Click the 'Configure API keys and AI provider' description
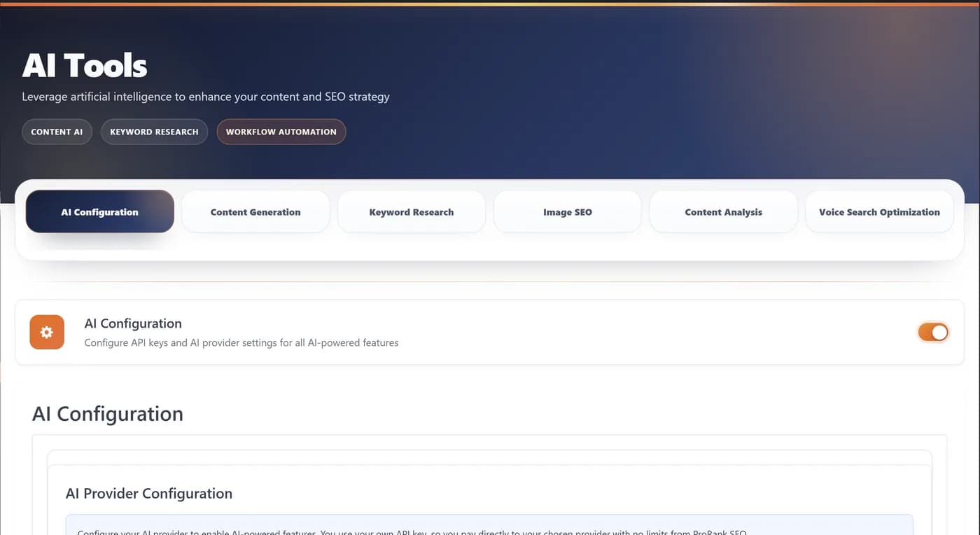This screenshot has height=535, width=980. click(241, 343)
